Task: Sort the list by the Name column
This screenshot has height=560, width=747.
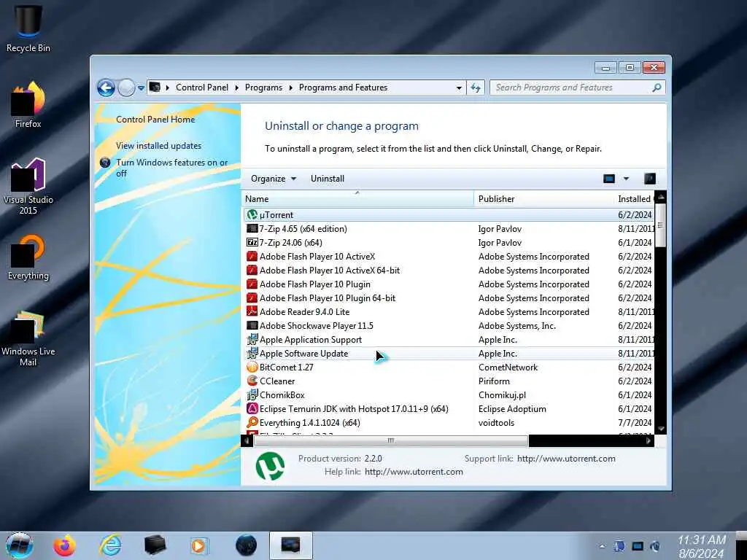Action: point(357,198)
